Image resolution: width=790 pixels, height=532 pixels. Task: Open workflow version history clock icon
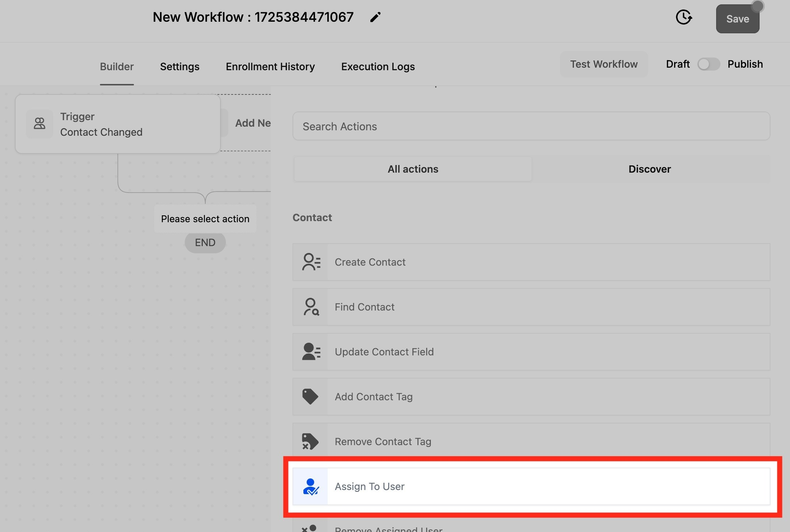pos(684,17)
